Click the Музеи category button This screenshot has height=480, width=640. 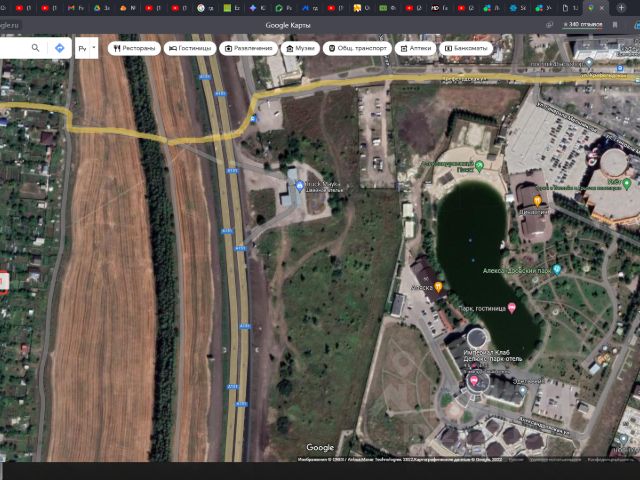(x=300, y=48)
